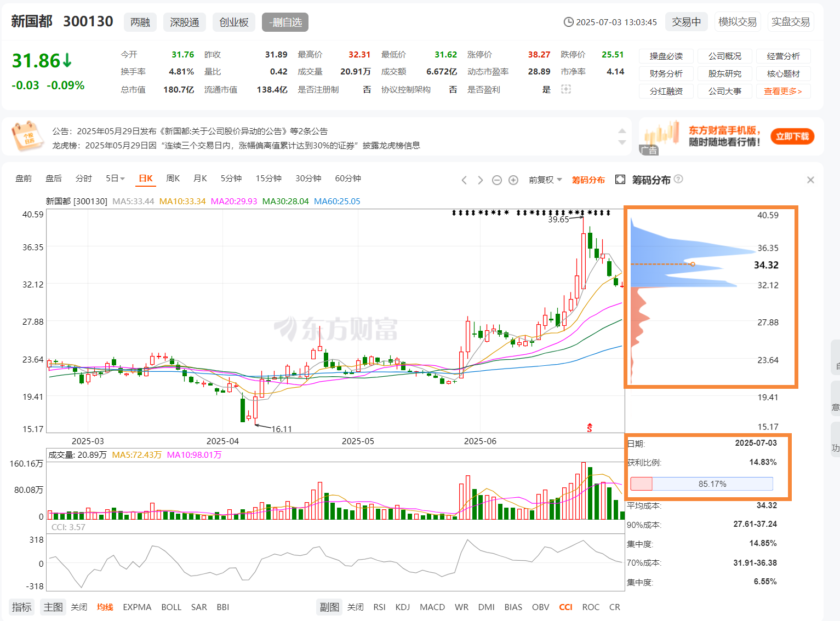Open the 公司大事 link
840x621 pixels.
coord(725,91)
